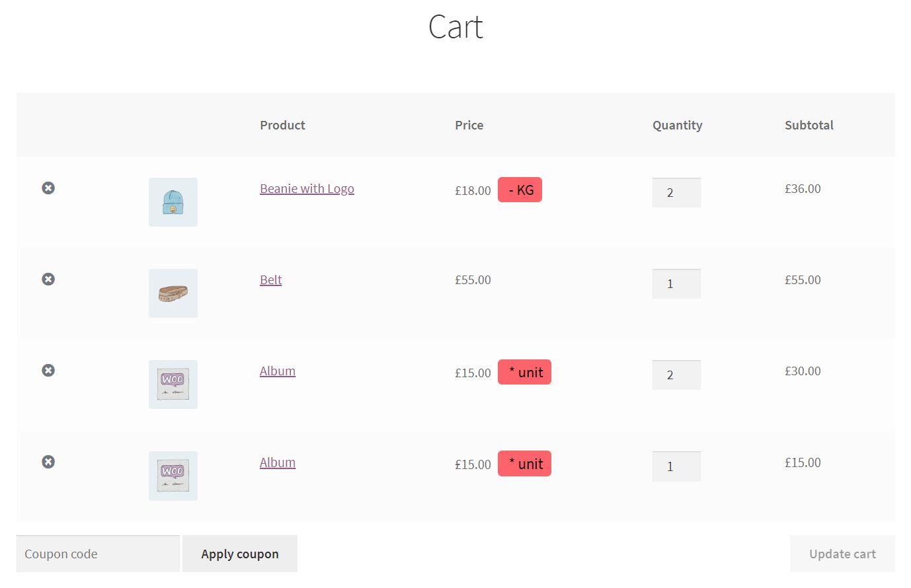Viewport: 911px width, 588px height.
Task: Click the Belt quantity field
Action: point(676,284)
